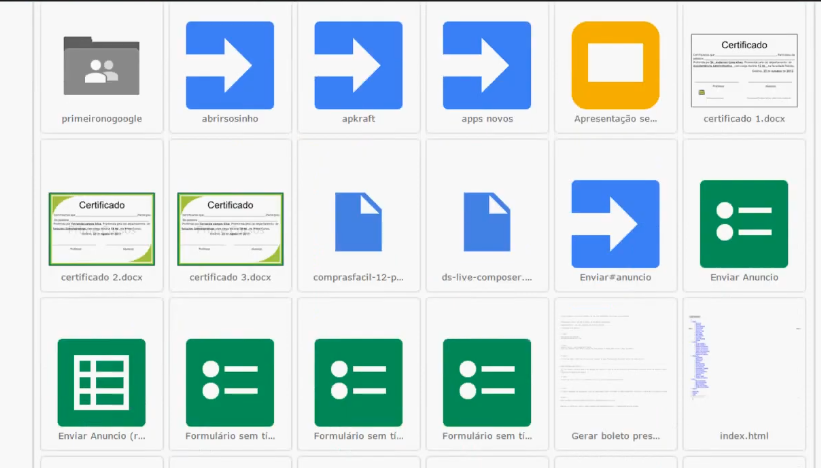Select the 'primeironogoogle' file name label
The image size is (821, 468).
[102, 119]
